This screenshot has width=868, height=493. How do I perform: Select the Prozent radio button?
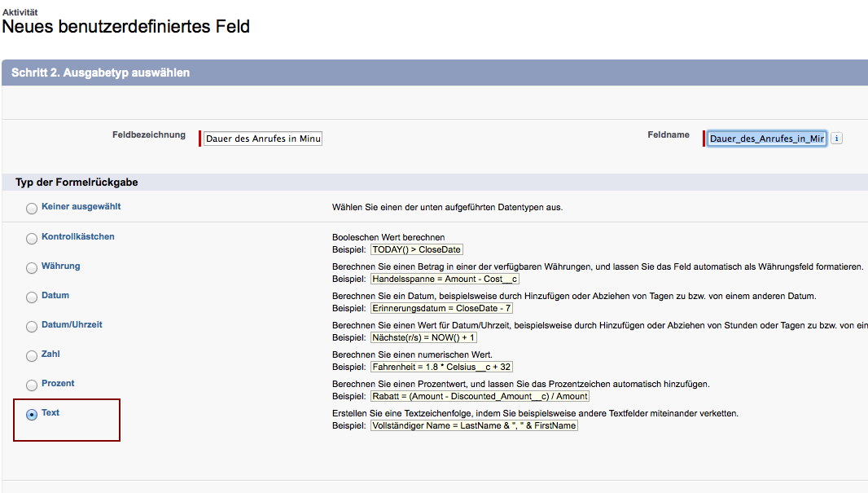coord(32,385)
